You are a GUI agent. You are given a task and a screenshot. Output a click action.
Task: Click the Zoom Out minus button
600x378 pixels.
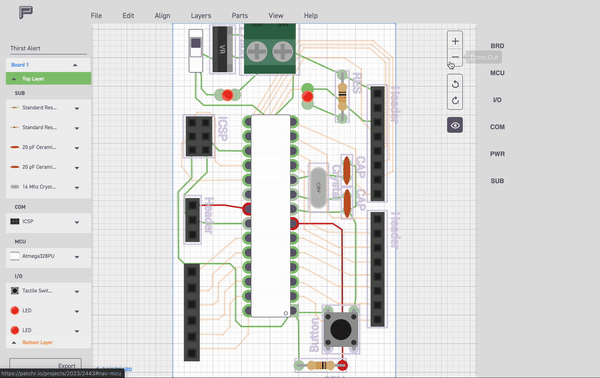(x=455, y=57)
